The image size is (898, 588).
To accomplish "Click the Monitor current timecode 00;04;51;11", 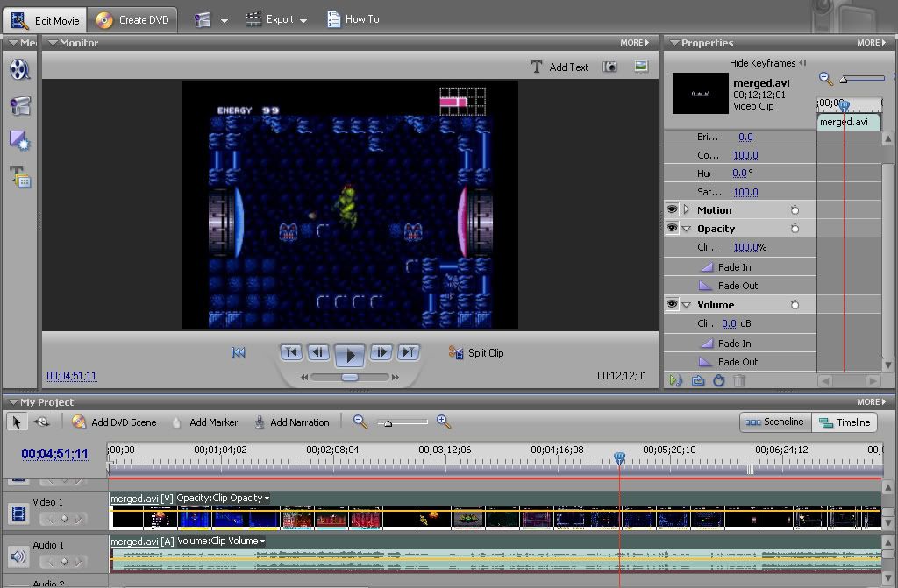I will [72, 376].
